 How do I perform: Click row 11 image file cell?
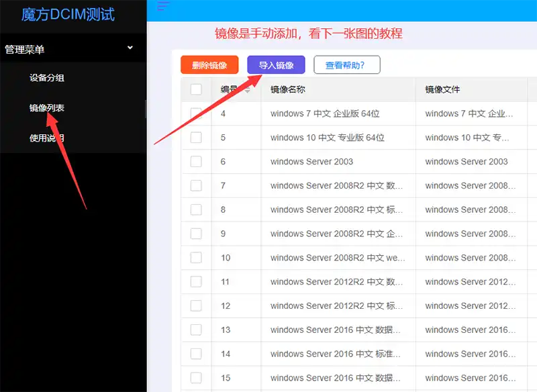point(471,282)
